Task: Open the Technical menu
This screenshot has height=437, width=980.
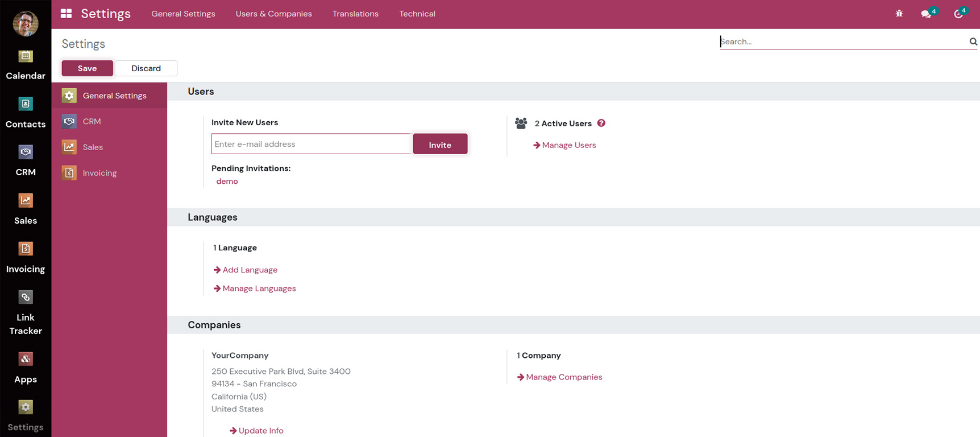Action: [417, 14]
